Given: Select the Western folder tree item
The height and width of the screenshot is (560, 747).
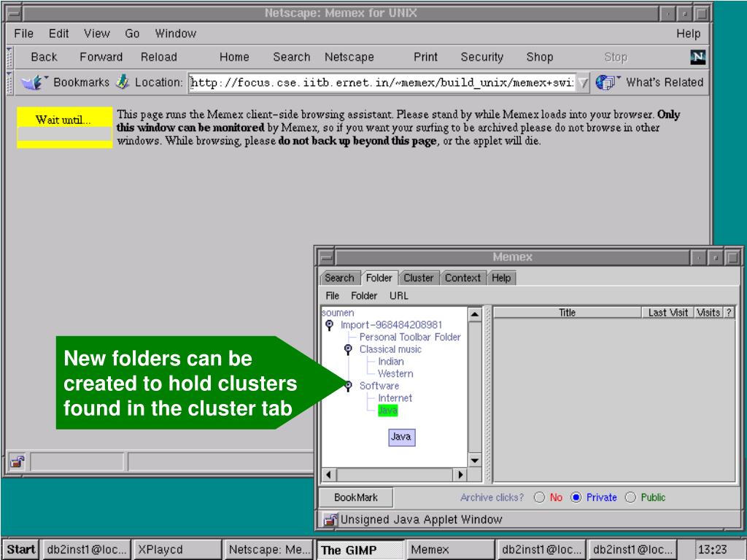Looking at the screenshot, I should [x=395, y=374].
